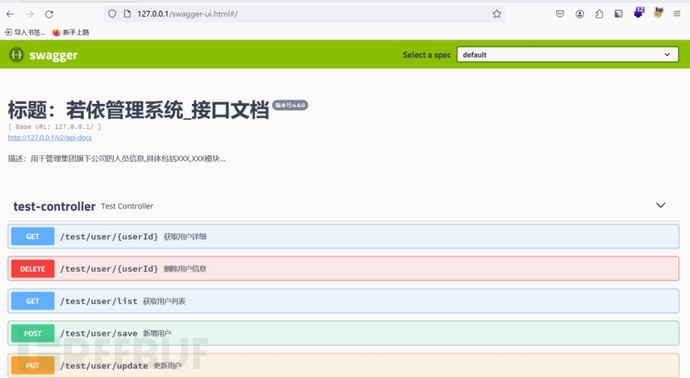Expand DELETE /test/user/{userId} operation

(x=343, y=268)
